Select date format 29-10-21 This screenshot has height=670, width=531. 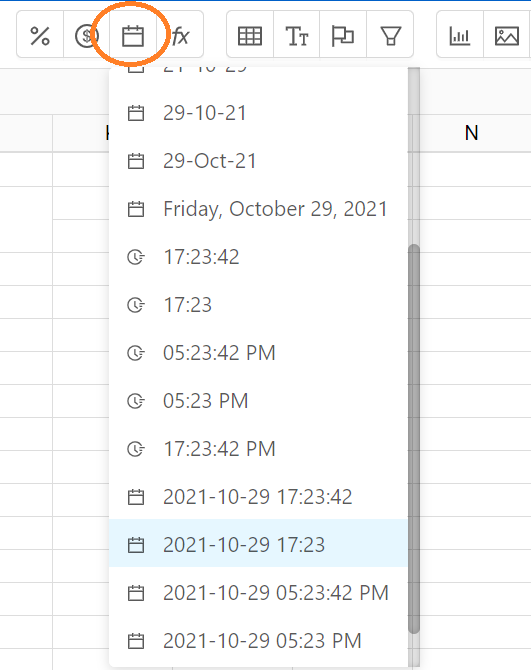tap(258, 113)
